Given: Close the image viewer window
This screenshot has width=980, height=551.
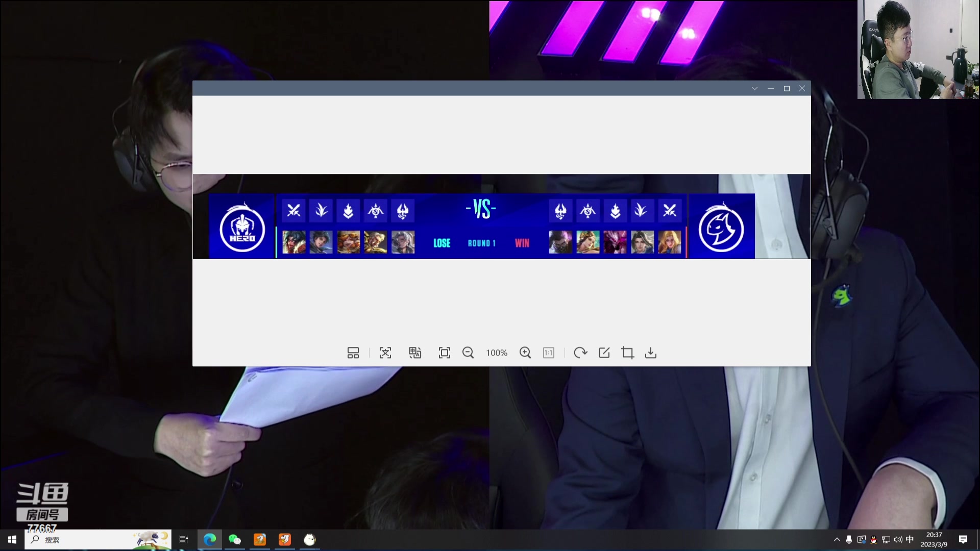Looking at the screenshot, I should coord(802,89).
